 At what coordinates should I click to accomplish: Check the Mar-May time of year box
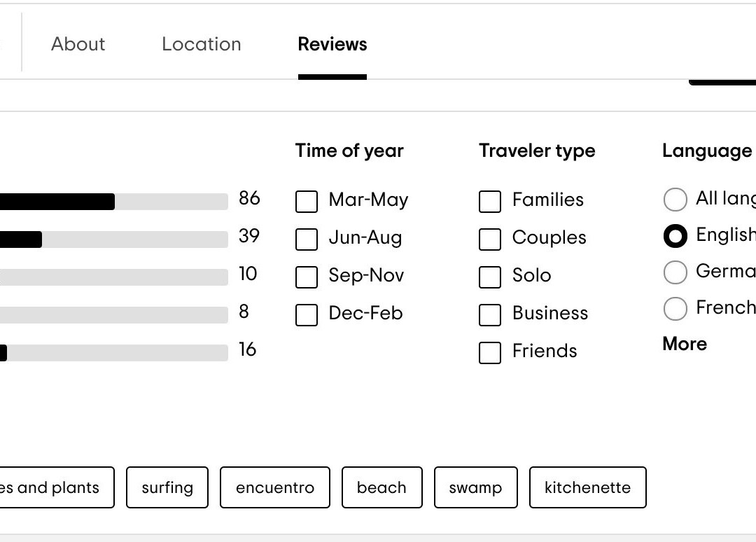click(307, 202)
